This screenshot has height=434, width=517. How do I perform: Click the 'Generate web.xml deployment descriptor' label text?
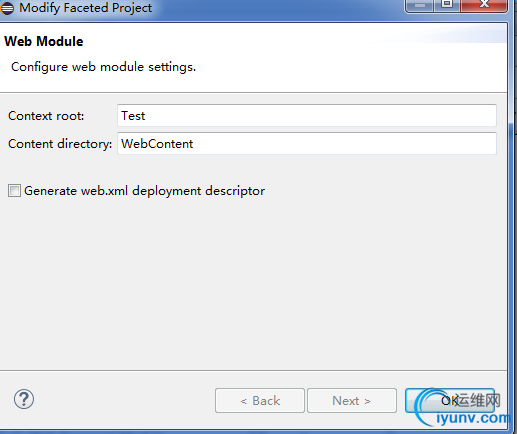click(144, 191)
